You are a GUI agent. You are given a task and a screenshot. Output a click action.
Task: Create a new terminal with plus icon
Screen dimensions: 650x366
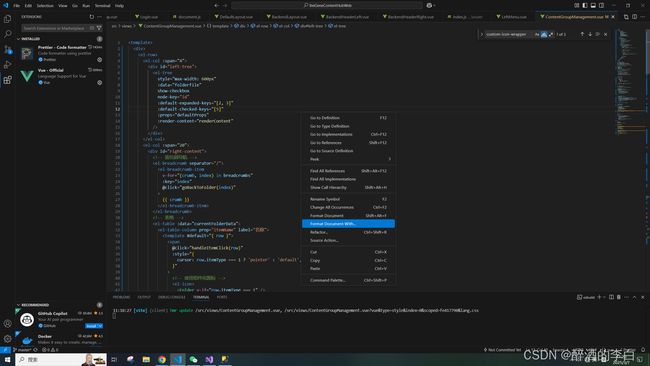click(599, 297)
